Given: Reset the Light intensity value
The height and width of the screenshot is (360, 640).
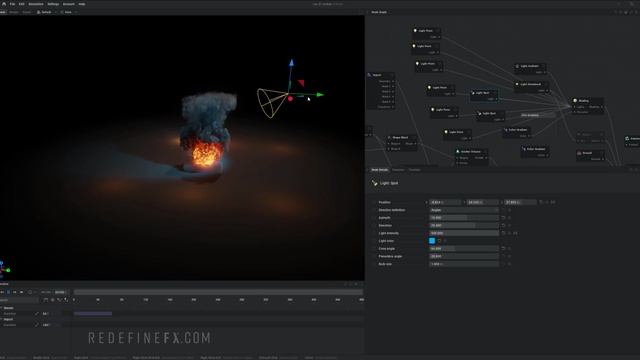Looking at the screenshot, I should click(x=503, y=233).
